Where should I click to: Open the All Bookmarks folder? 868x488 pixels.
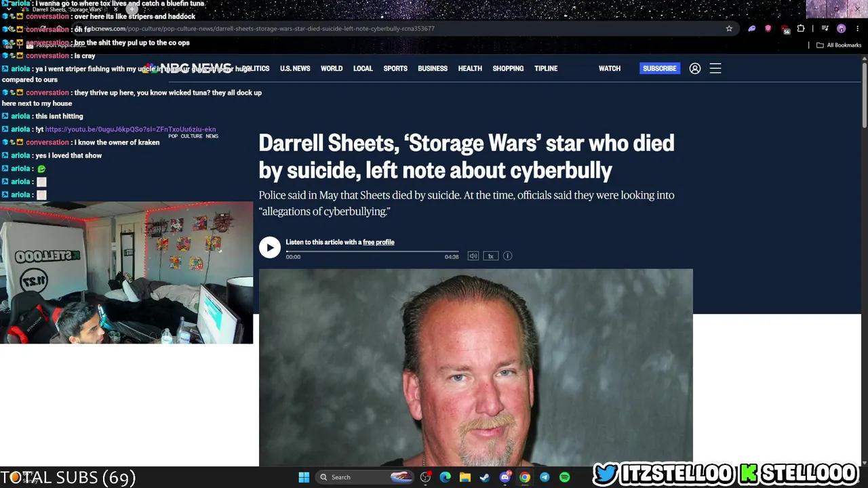click(x=839, y=45)
